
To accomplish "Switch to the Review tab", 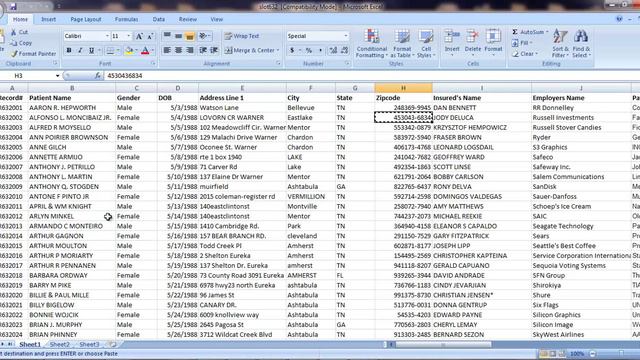I will coord(188,19).
